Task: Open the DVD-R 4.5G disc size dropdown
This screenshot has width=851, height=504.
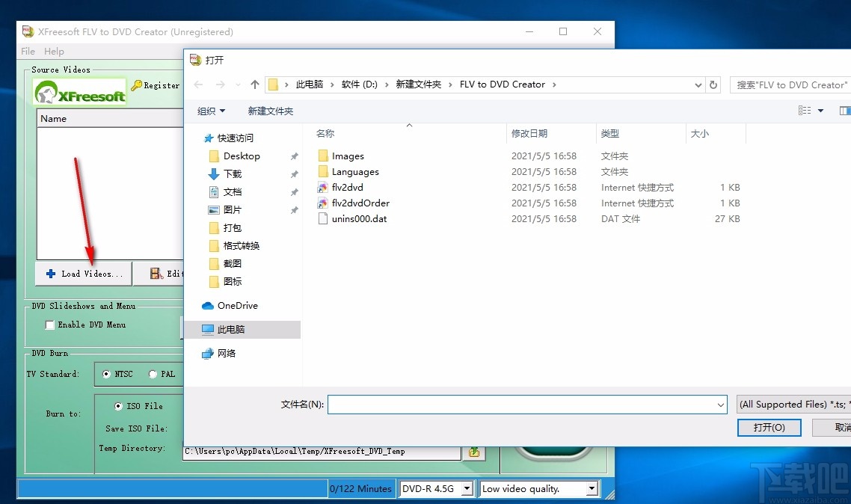Action: 467,488
